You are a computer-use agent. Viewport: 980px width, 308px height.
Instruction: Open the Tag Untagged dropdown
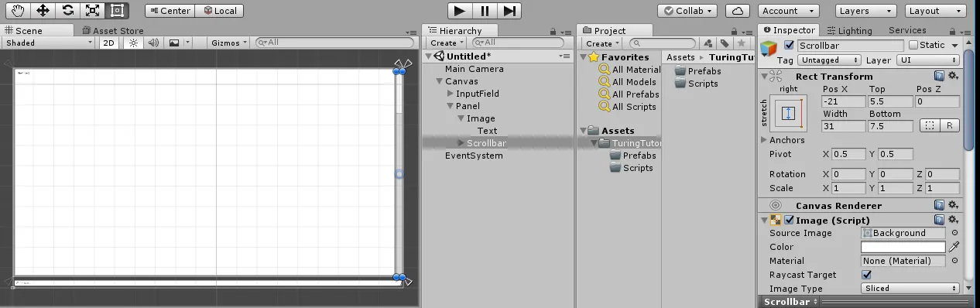click(828, 60)
